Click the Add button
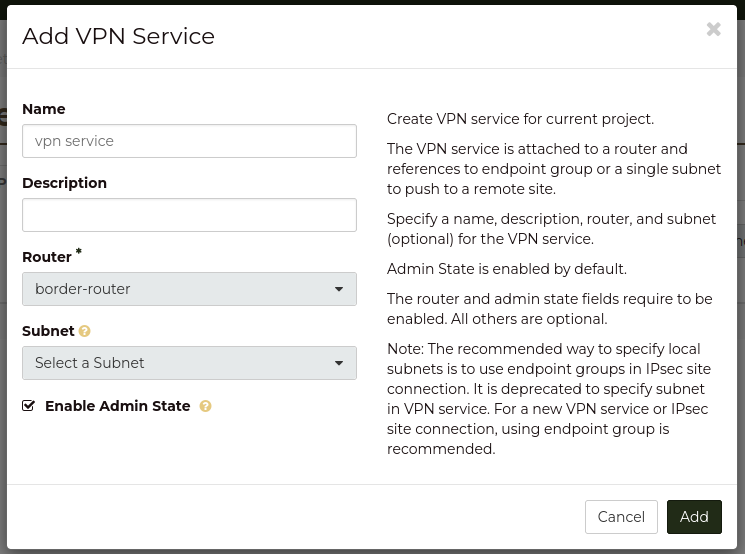Screen dimensions: 745x554 (694, 517)
